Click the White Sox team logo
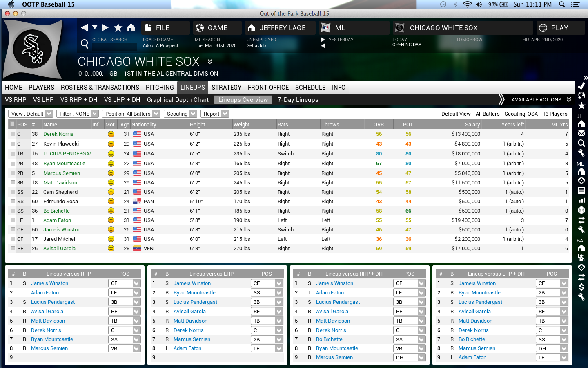 click(x=33, y=49)
